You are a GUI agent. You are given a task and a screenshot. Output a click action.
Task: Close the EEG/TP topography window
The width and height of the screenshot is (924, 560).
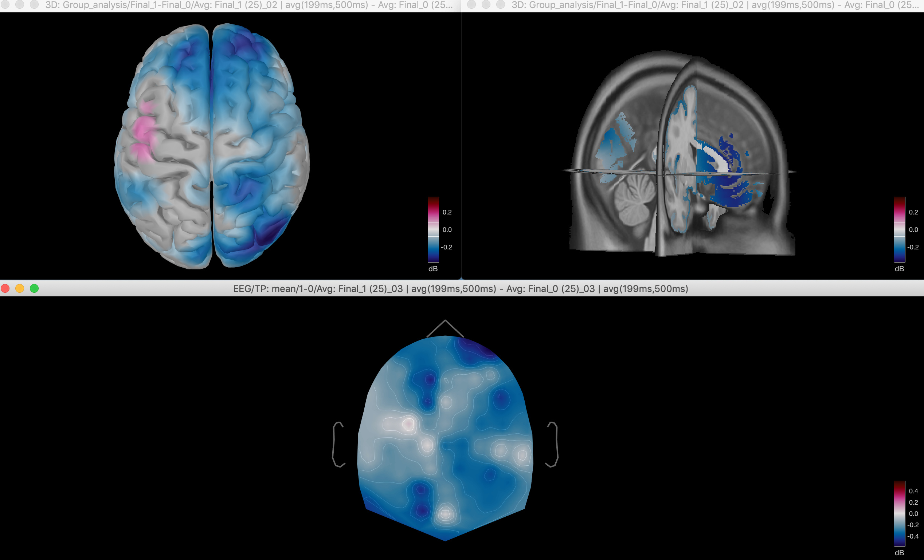click(x=5, y=288)
